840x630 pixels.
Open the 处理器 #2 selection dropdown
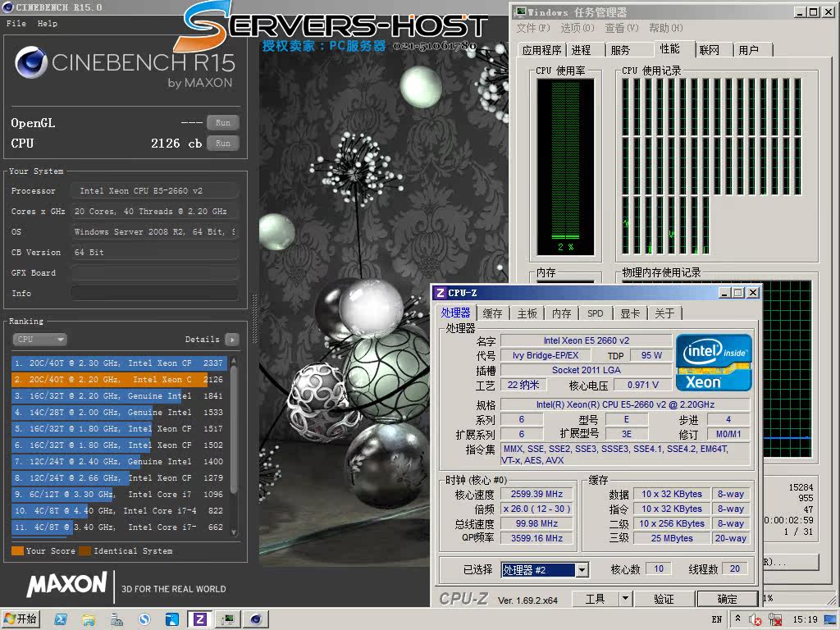click(x=545, y=570)
